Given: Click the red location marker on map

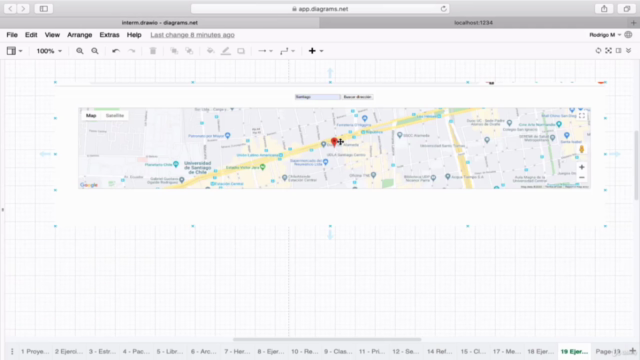Looking at the screenshot, I should [x=334, y=142].
